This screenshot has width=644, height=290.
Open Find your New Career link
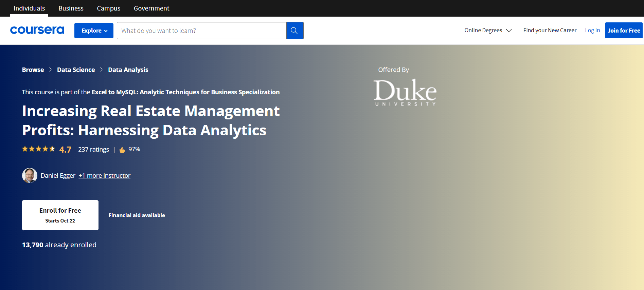point(550,30)
